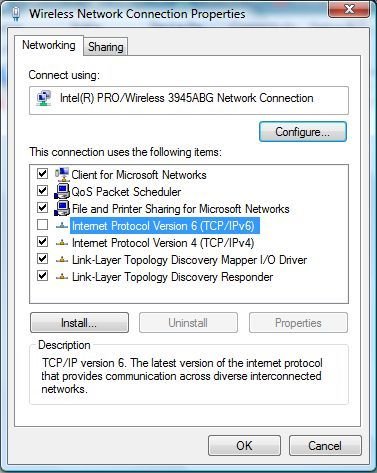
Task: Click the File and Printer Sharing icon
Action: tap(62, 208)
